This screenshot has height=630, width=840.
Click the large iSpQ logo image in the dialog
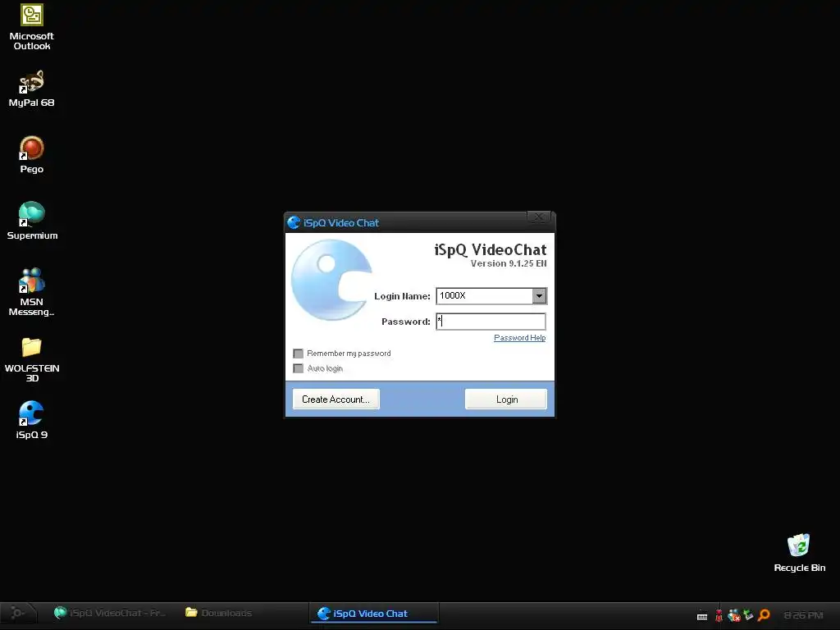click(331, 281)
